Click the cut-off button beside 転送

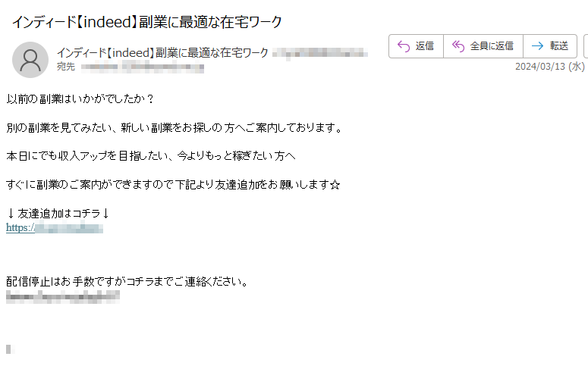(x=586, y=46)
